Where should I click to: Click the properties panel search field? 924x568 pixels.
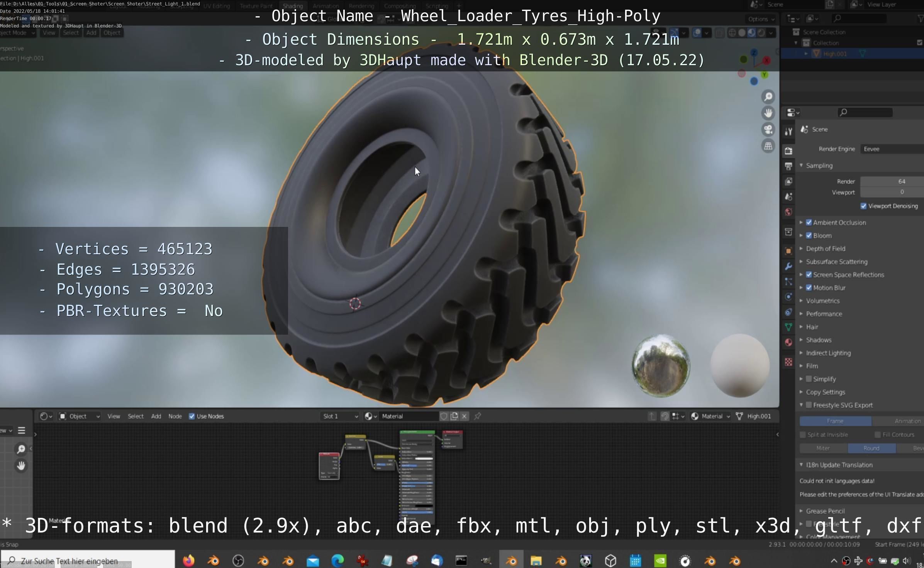(x=865, y=112)
